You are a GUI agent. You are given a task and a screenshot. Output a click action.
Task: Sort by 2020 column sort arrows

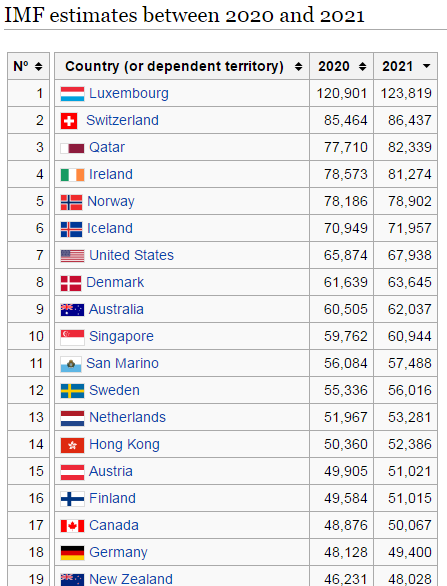(362, 67)
